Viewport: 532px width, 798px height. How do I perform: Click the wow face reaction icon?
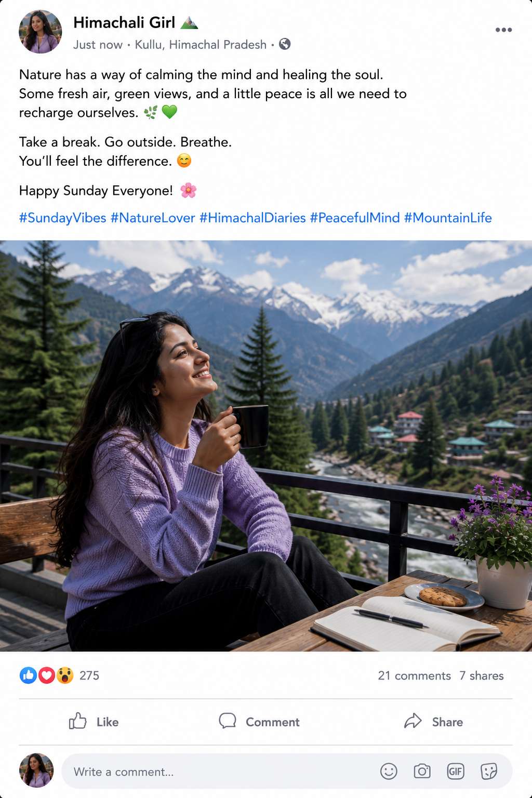click(65, 675)
